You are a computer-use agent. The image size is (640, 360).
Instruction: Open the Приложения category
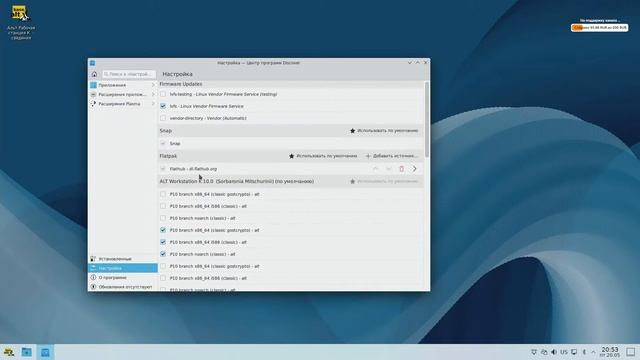tap(122, 85)
